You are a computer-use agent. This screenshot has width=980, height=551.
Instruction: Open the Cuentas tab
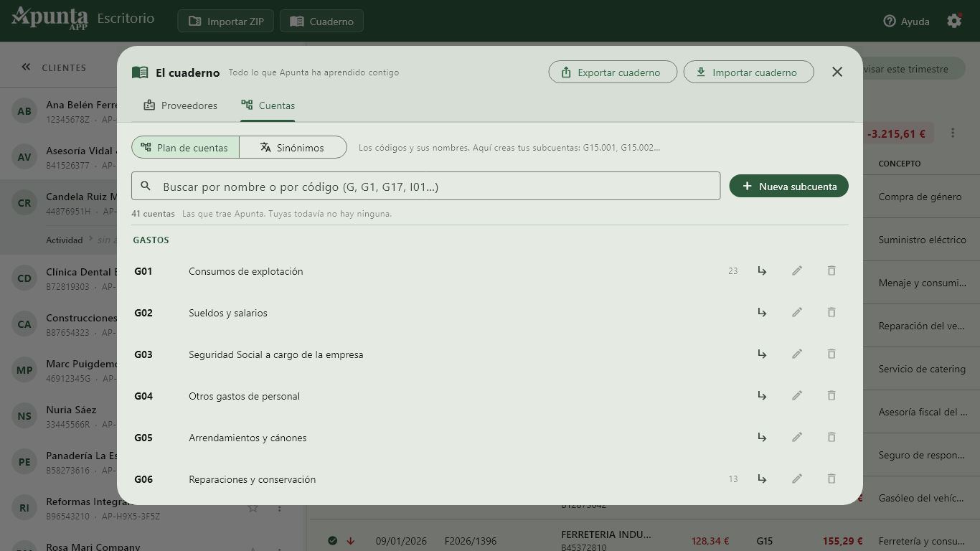pyautogui.click(x=268, y=105)
